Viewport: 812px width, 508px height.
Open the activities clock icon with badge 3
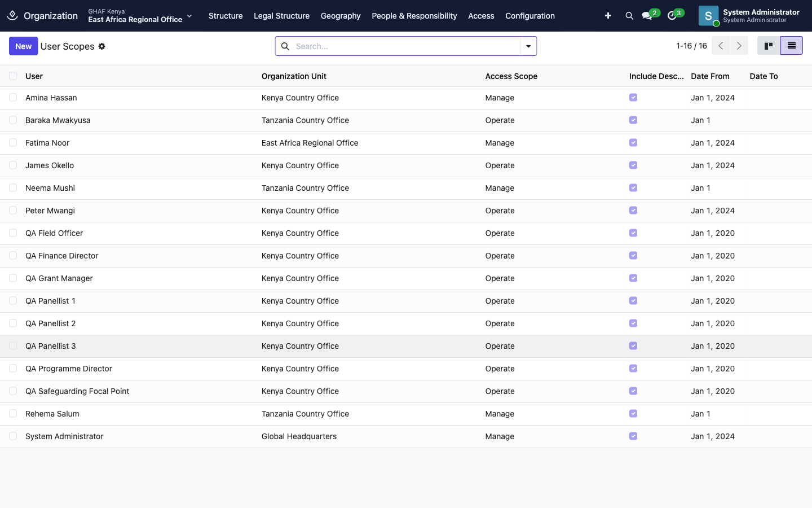click(672, 16)
